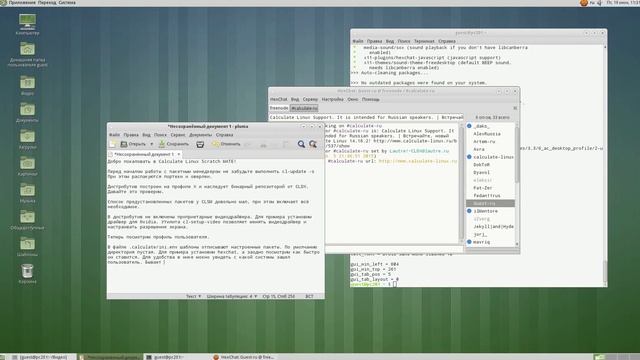
Task: Open the Вид menu in pluma
Action: pyautogui.click(x=146, y=135)
